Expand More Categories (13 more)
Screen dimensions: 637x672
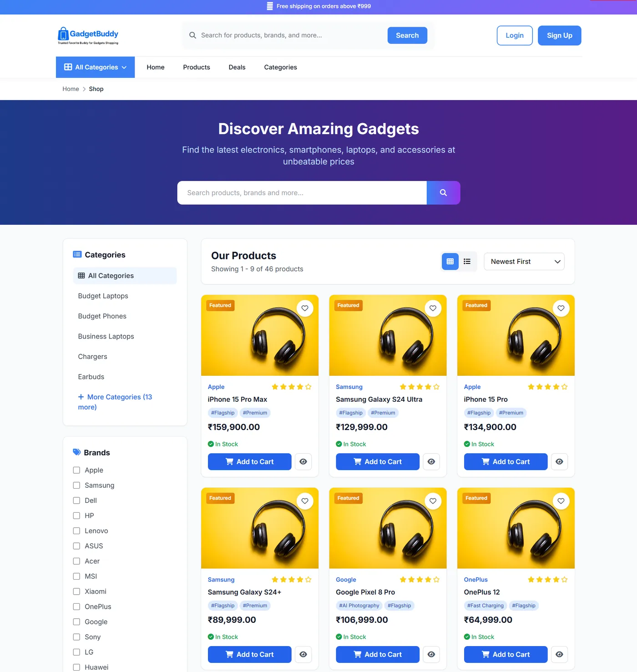[x=115, y=402]
